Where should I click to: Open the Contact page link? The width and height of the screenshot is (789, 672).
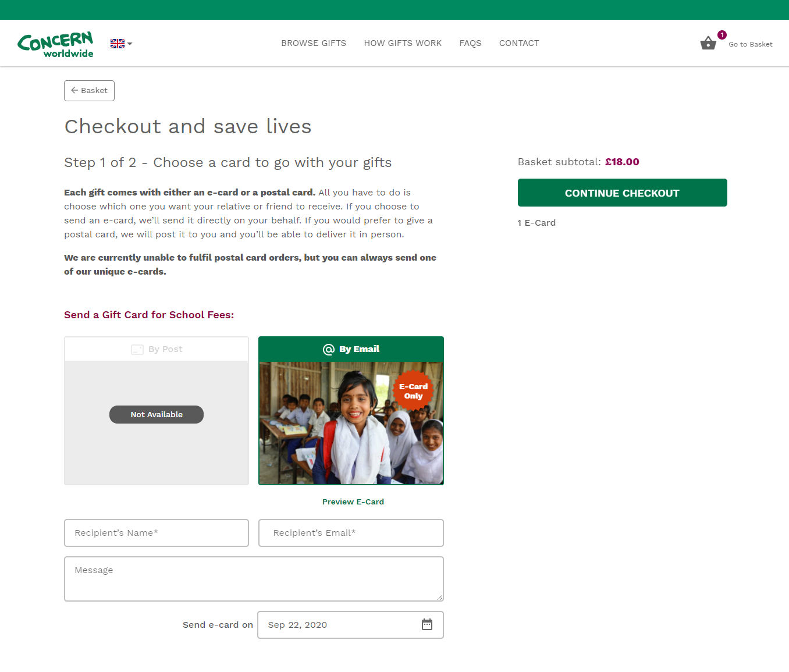click(x=519, y=43)
